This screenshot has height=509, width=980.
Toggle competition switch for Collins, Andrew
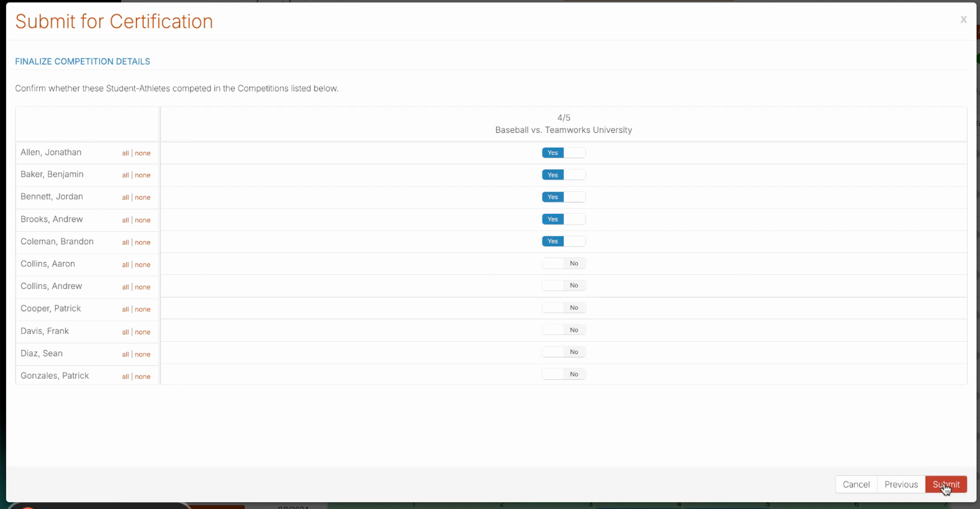(564, 286)
